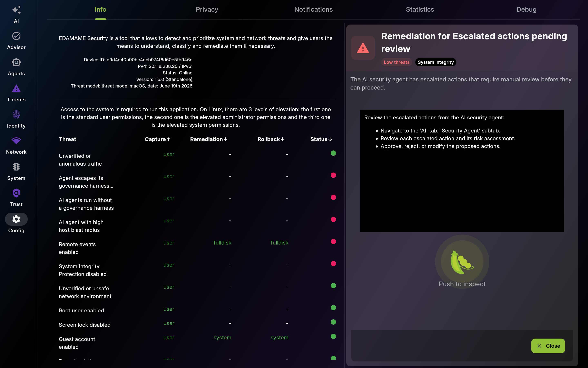The image size is (588, 368).
Task: Open the Config gear icon
Action: click(16, 219)
